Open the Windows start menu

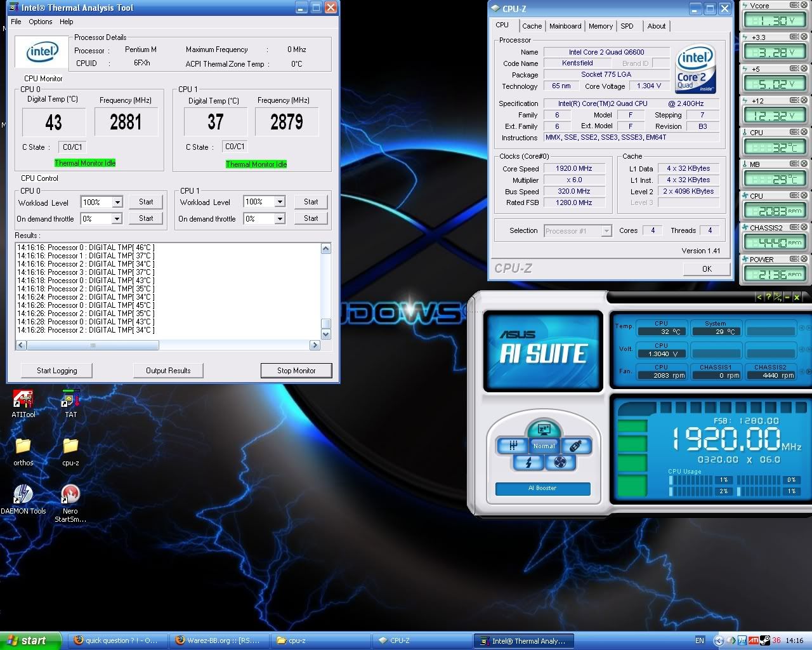(x=30, y=640)
